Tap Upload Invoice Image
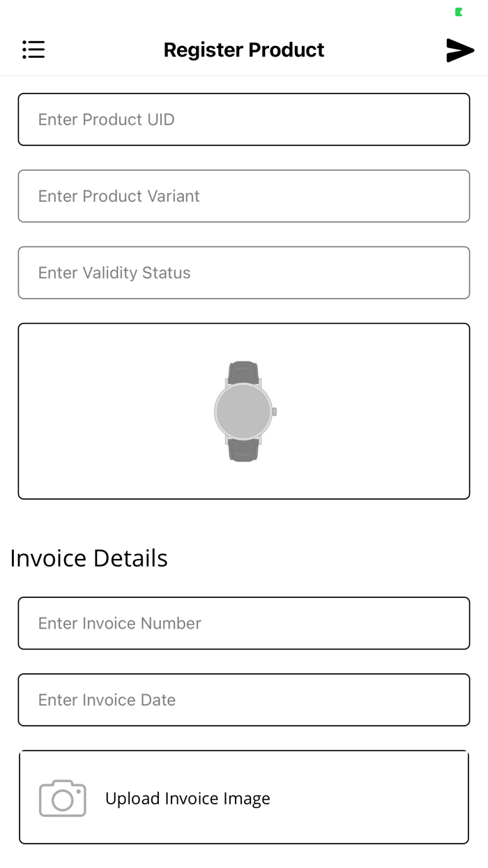488x868 pixels. point(188,798)
